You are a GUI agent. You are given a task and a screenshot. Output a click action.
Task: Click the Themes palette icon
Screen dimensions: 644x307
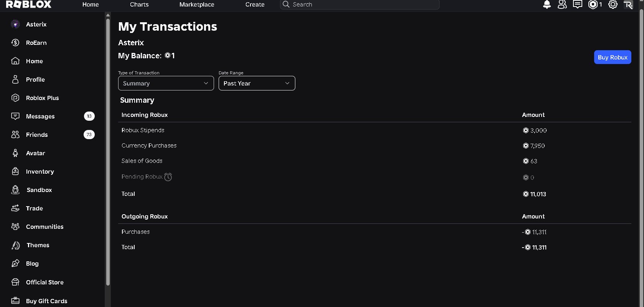coord(15,245)
